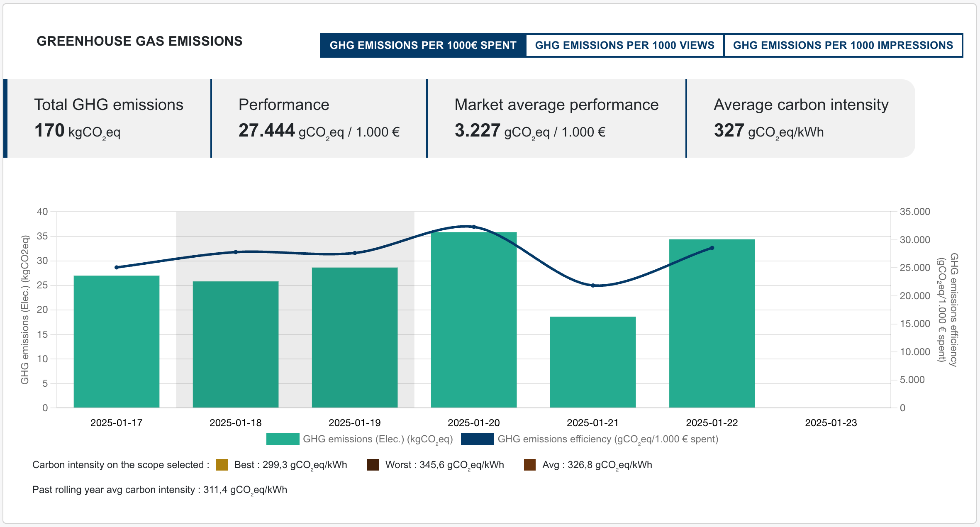The height and width of the screenshot is (527, 980).
Task: Click the 2025-01-19 emissions bar
Action: click(x=355, y=337)
